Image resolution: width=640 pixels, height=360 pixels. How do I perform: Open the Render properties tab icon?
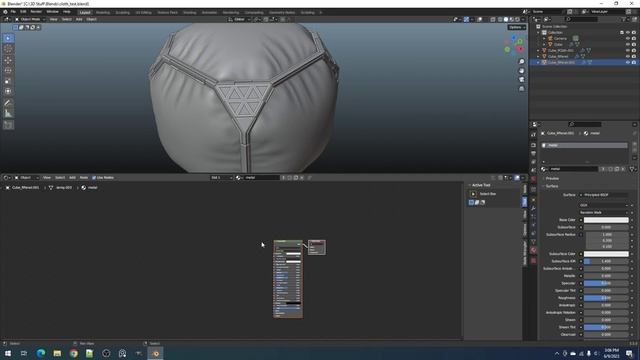[x=533, y=145]
